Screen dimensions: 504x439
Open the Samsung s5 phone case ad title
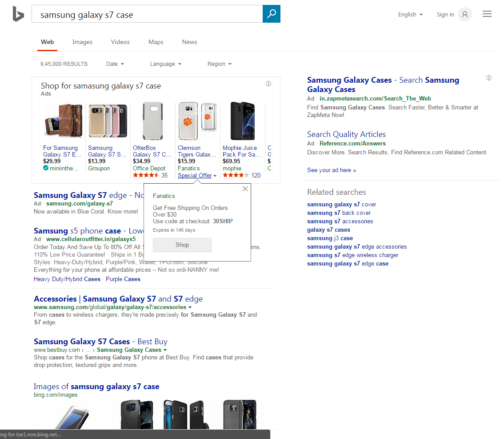(89, 231)
